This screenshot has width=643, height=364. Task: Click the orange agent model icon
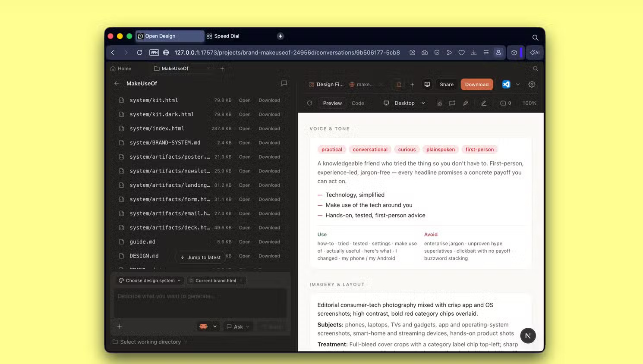click(203, 326)
